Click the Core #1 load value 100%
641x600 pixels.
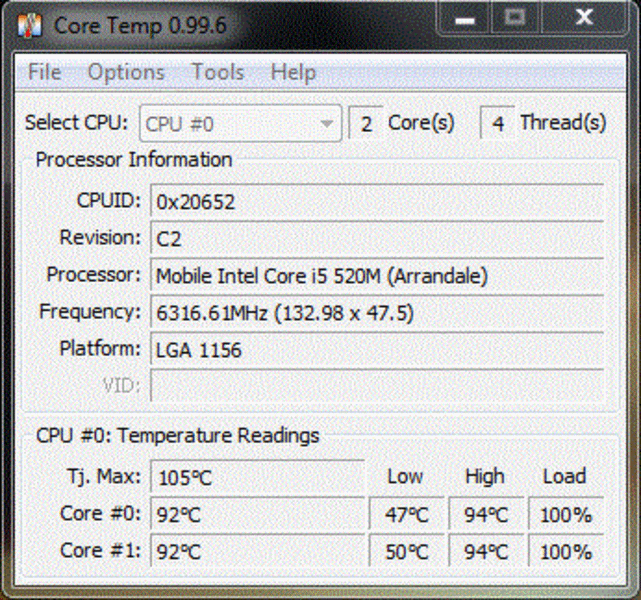pyautogui.click(x=566, y=551)
